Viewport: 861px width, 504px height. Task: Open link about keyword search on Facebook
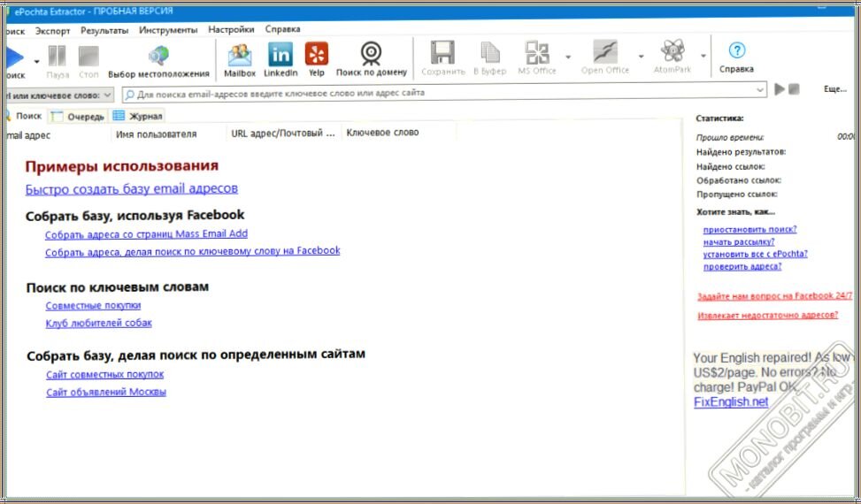click(193, 251)
